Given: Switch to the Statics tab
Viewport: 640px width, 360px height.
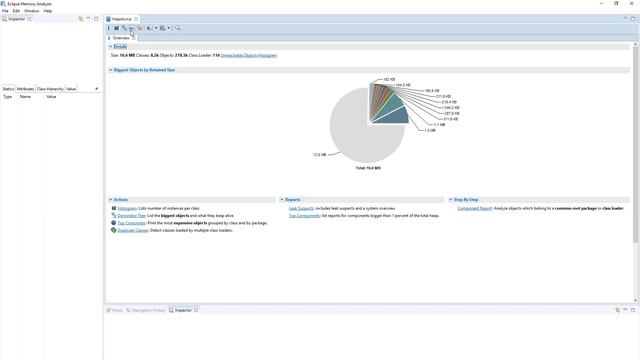Looking at the screenshot, I should [8, 89].
